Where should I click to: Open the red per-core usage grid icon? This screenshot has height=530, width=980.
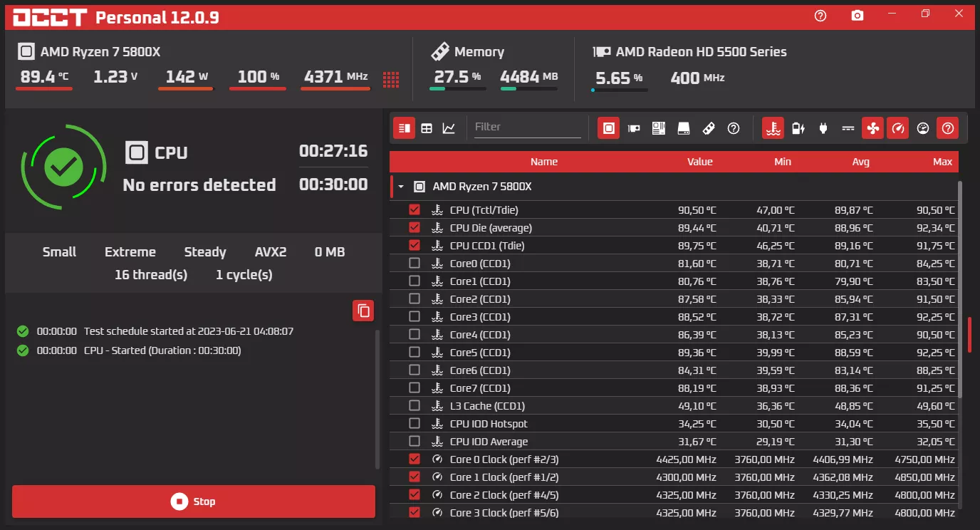point(391,78)
